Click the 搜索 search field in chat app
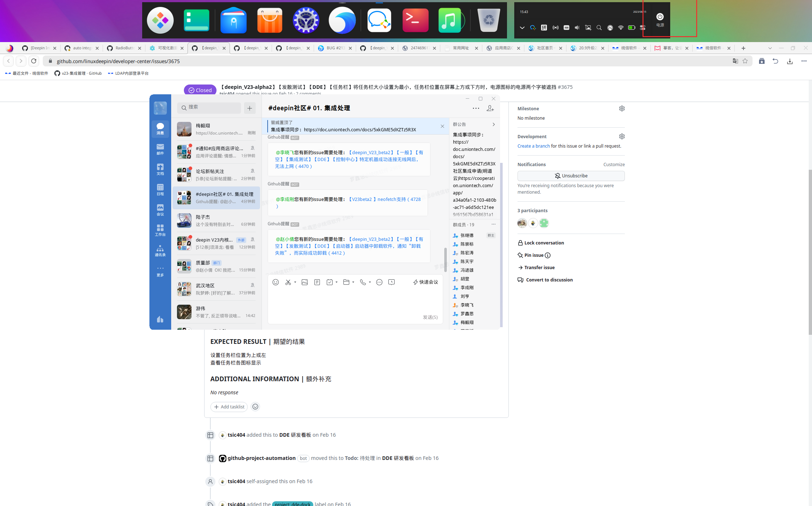Screen dimensions: 812x506 (x=209, y=108)
